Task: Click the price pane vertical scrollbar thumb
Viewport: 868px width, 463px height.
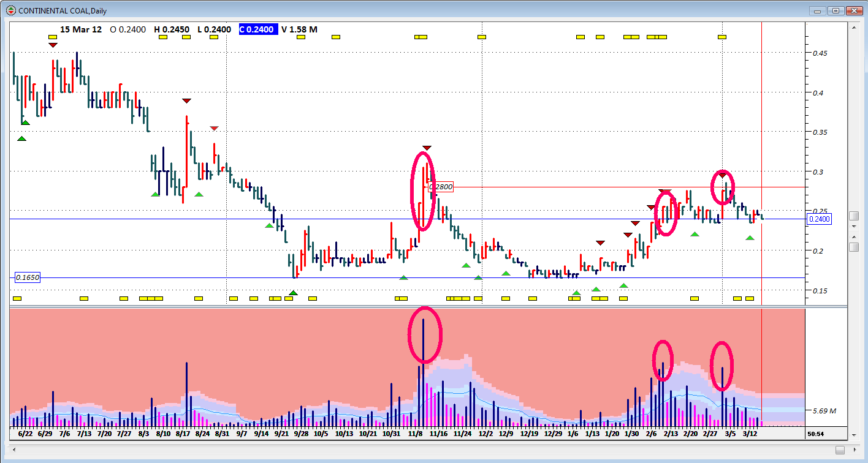Action: tap(854, 216)
